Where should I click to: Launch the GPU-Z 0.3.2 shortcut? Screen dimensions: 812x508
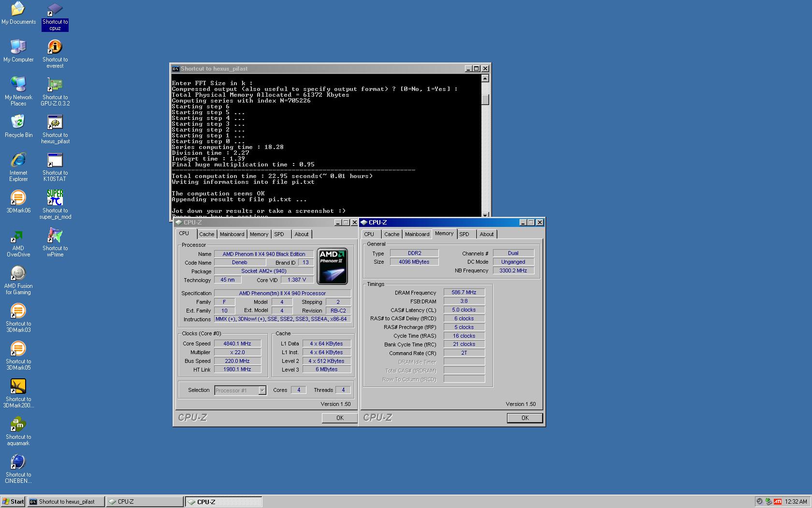[x=55, y=92]
